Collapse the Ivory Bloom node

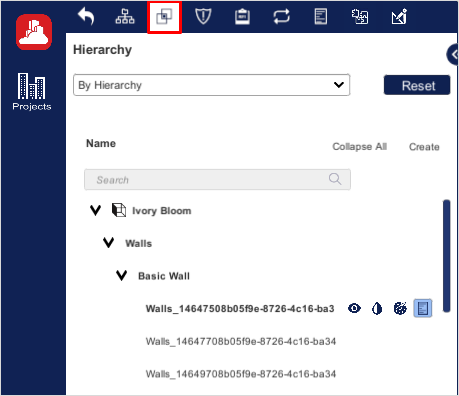point(95,210)
